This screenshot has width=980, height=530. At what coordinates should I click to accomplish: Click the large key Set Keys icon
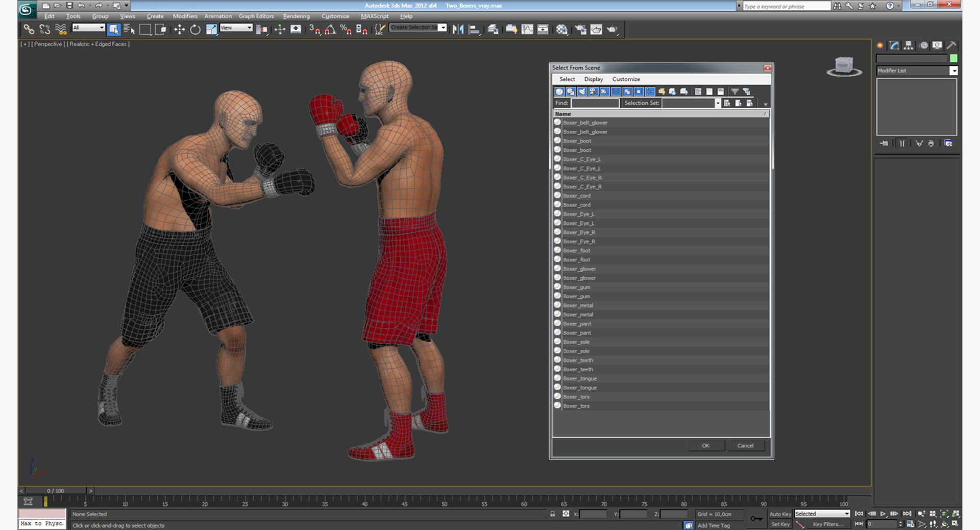(x=756, y=519)
